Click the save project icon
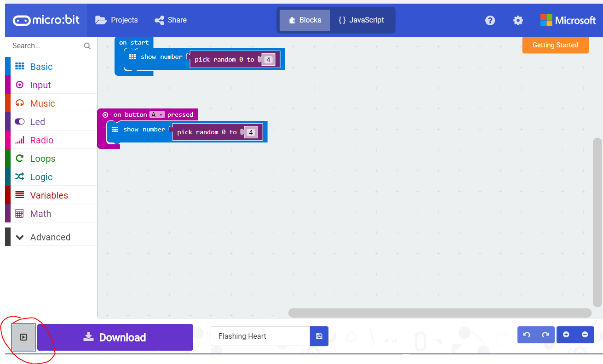Screen dimensions: 603x364 [319, 336]
